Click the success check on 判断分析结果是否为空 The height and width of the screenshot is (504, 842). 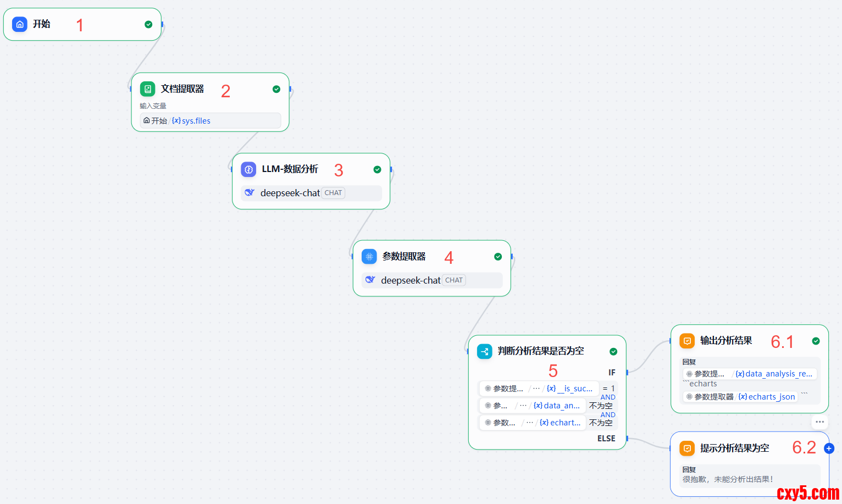[613, 352]
